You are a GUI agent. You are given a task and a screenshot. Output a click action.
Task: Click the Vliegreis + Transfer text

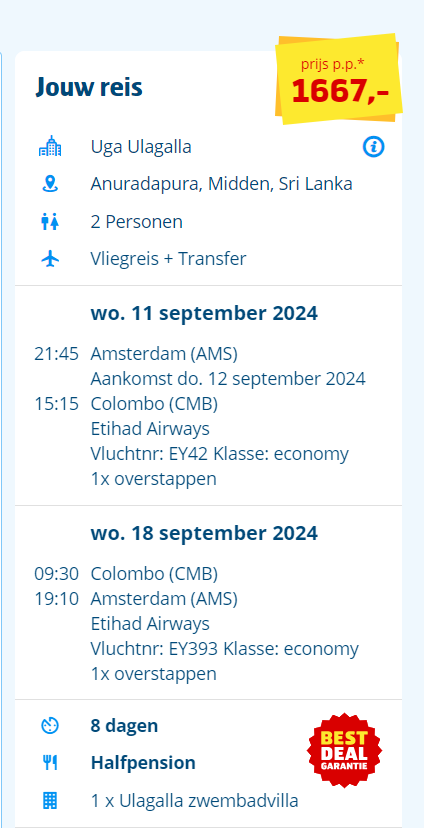(168, 259)
